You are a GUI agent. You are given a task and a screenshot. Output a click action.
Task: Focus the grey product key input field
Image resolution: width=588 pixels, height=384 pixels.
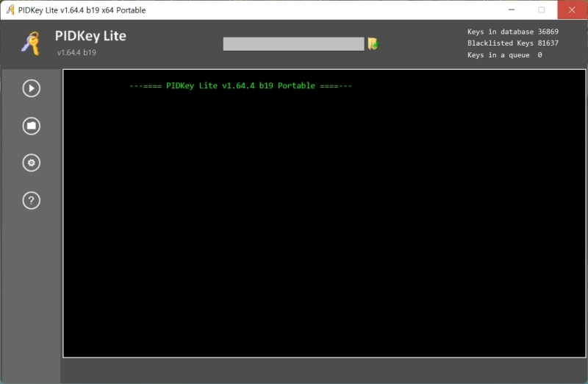coord(293,43)
